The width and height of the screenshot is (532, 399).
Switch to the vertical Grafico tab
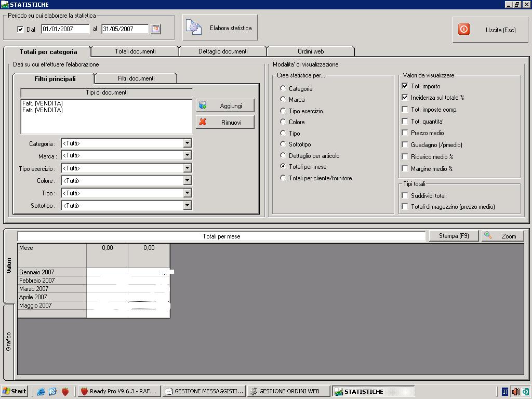[8, 341]
